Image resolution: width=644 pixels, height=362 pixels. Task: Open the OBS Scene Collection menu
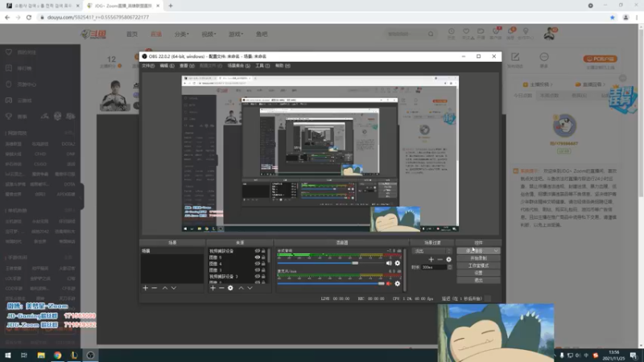pos(238,66)
